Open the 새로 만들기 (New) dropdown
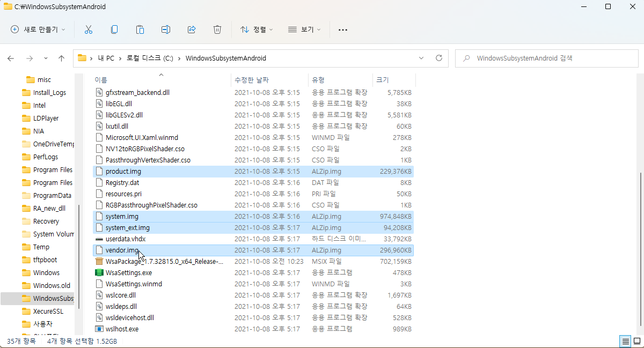Viewport: 644px width, 348px height. tap(38, 29)
